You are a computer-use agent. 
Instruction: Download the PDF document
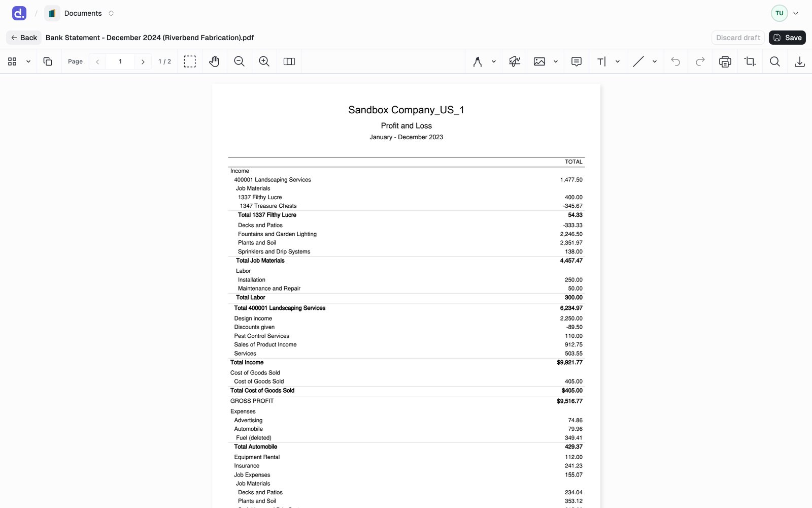pyautogui.click(x=800, y=61)
